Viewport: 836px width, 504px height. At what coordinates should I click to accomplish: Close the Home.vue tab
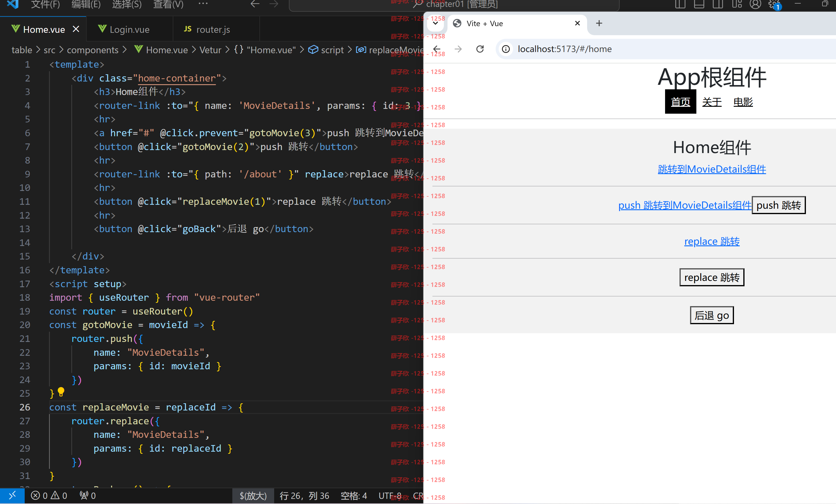point(76,29)
